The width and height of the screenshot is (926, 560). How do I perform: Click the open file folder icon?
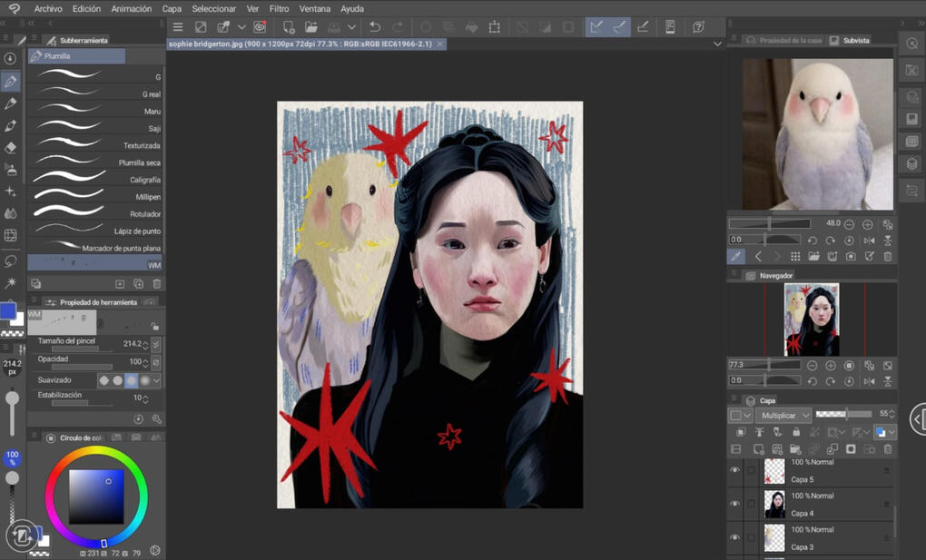pos(311,27)
